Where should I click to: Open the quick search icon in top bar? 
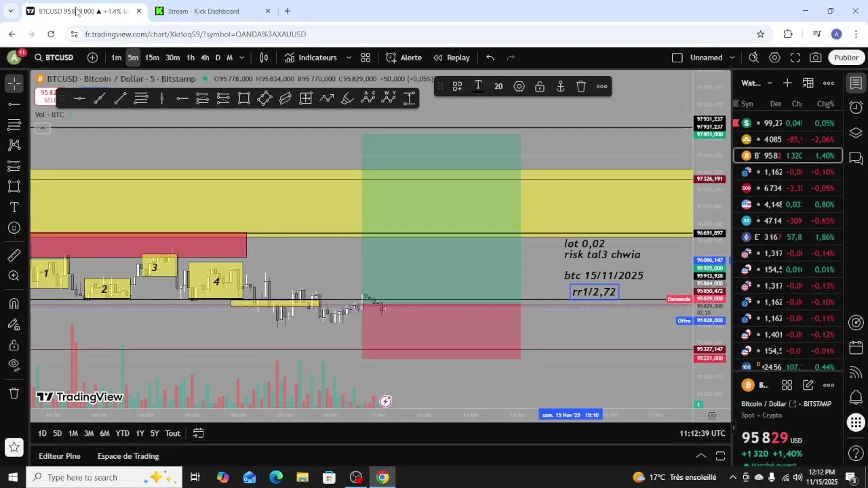754,58
